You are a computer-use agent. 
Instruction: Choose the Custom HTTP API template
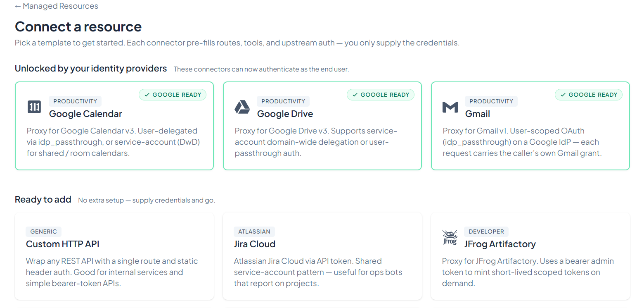click(x=114, y=256)
